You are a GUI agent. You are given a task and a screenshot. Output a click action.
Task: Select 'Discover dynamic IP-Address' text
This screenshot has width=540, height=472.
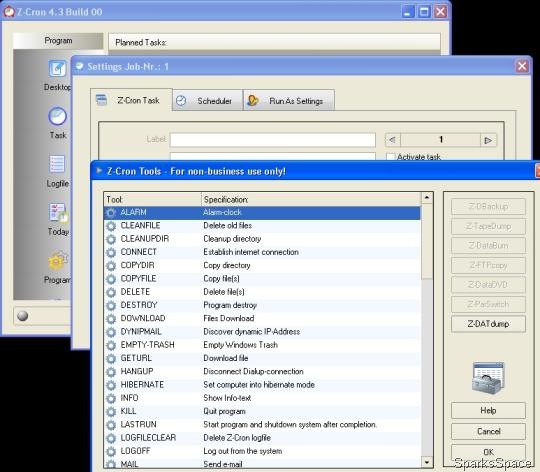252,332
